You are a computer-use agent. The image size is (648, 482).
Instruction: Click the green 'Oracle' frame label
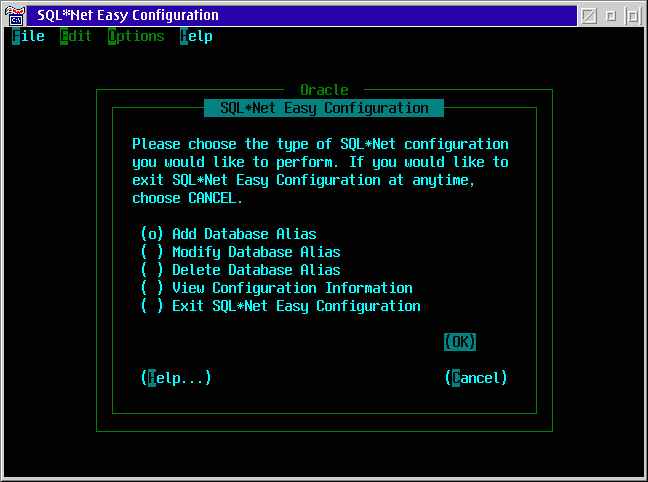point(324,90)
